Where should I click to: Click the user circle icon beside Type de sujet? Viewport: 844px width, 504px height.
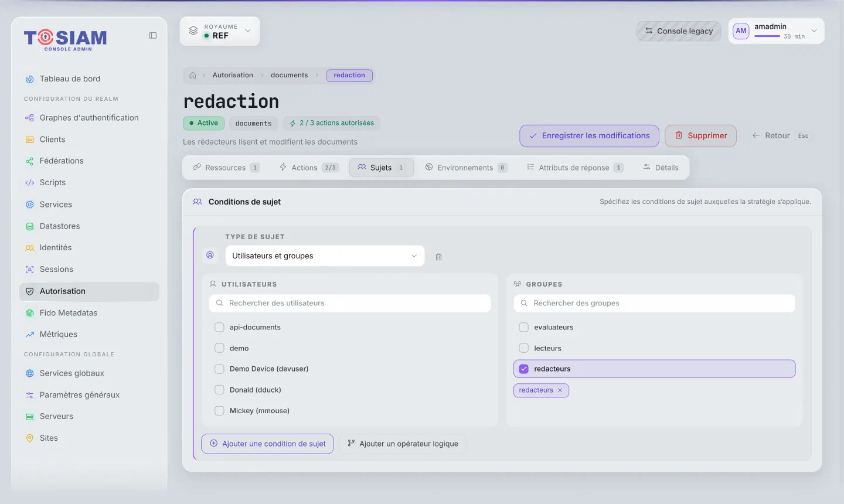coord(210,256)
